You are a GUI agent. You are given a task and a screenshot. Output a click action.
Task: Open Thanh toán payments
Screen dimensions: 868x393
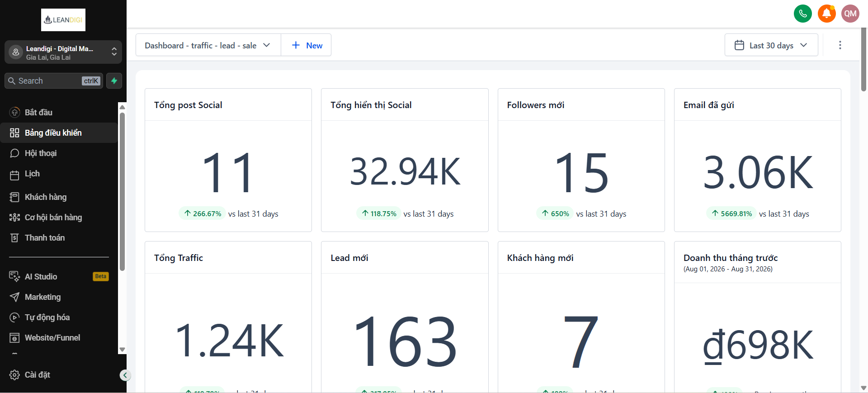point(59,237)
